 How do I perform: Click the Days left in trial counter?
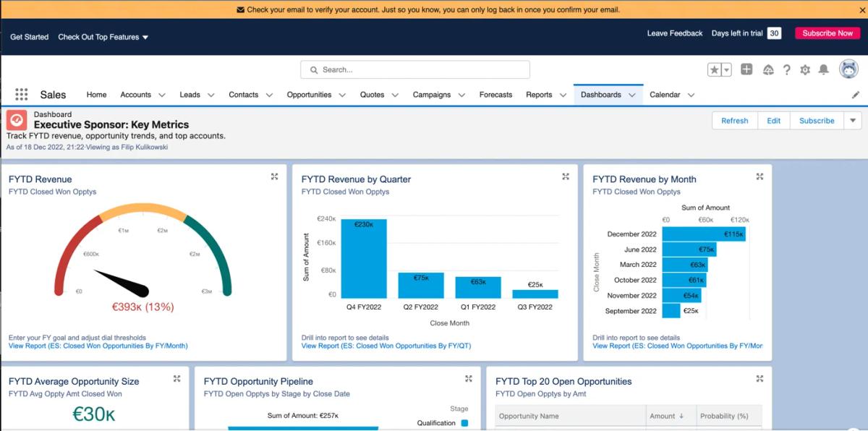(774, 33)
